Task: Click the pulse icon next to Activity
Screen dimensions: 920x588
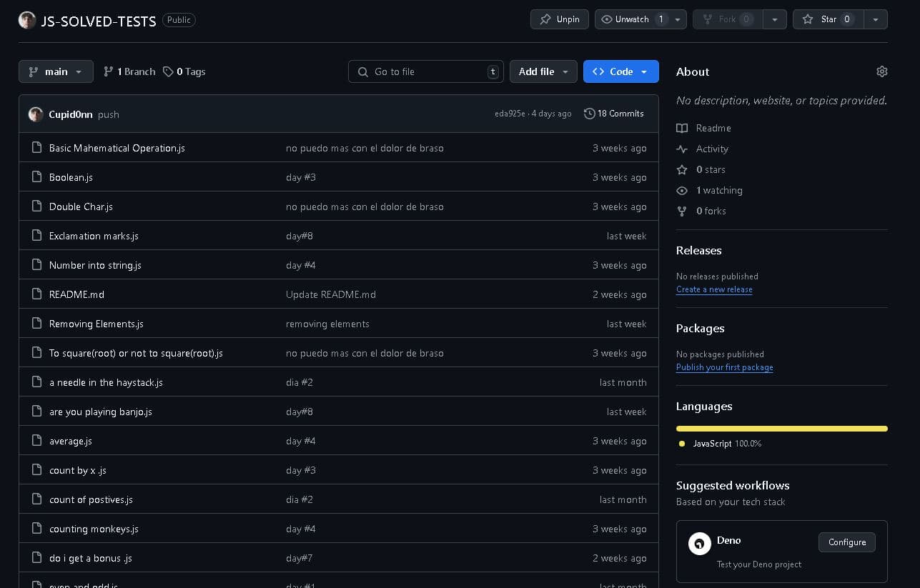Action: (682, 149)
